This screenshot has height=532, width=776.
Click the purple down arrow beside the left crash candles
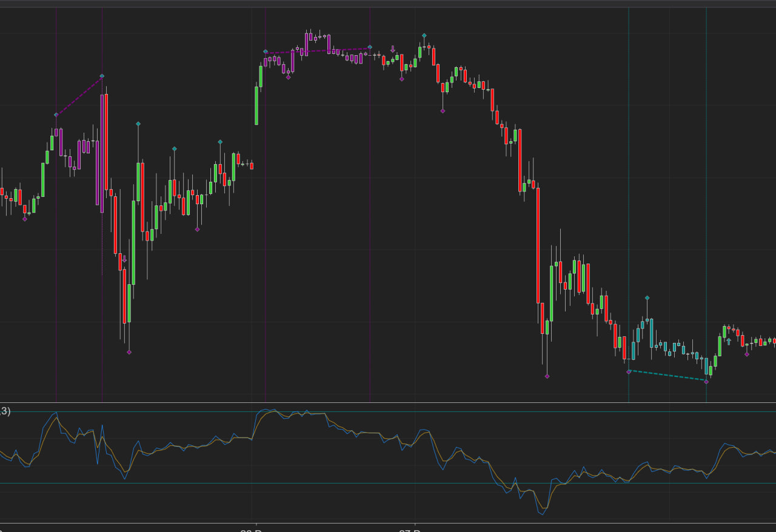click(x=124, y=259)
